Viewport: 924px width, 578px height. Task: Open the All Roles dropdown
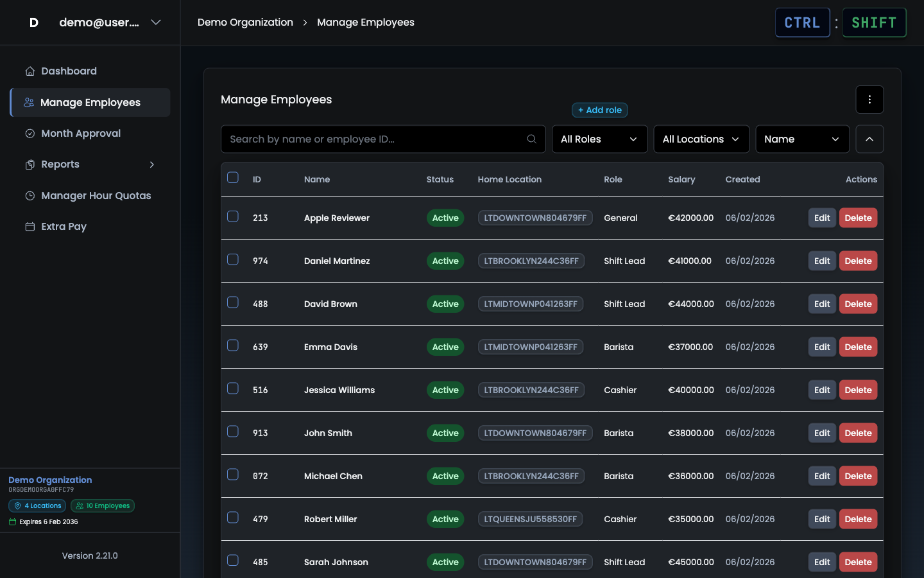coord(599,139)
